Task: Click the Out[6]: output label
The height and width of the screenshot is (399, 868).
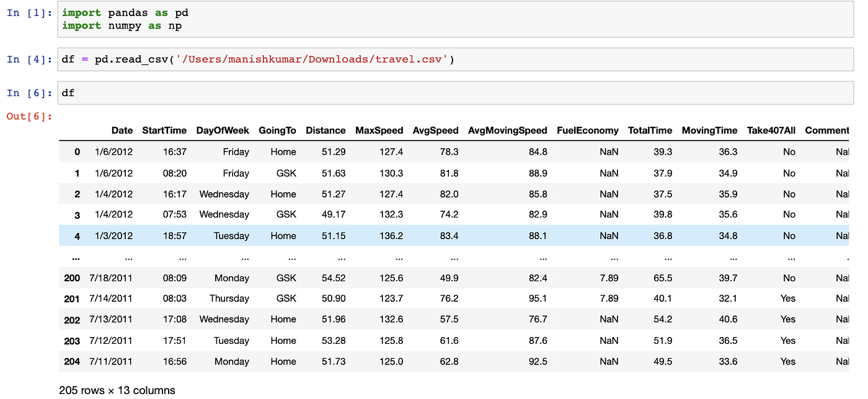Action: [x=29, y=115]
